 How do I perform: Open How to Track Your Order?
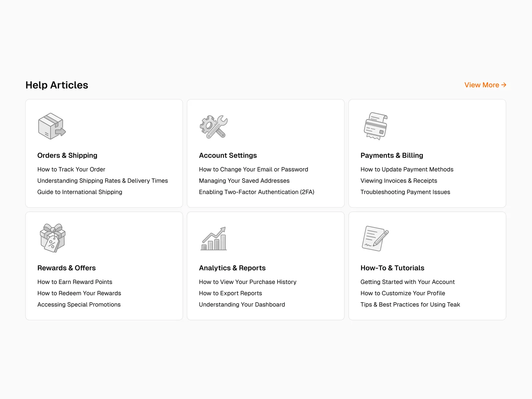click(71, 170)
